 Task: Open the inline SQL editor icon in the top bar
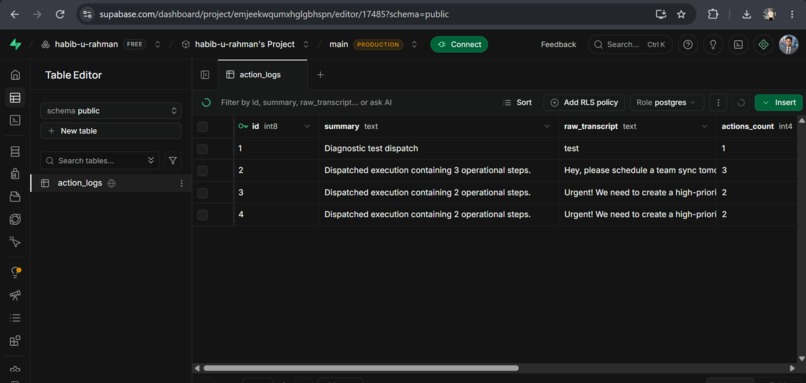[738, 45]
